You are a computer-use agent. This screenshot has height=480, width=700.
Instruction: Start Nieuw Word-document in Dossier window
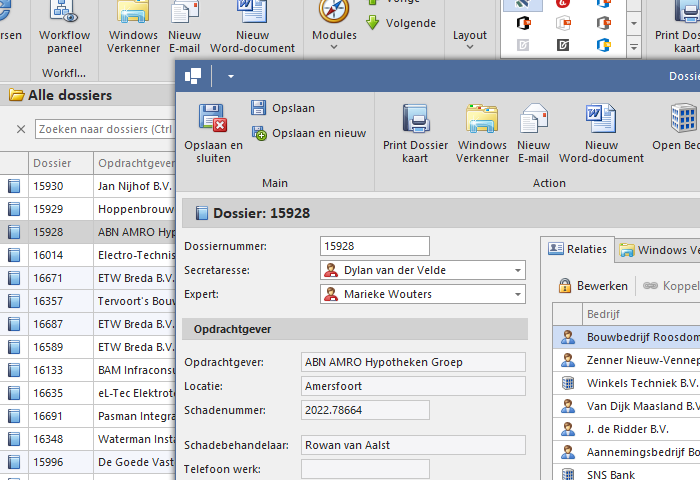(x=601, y=133)
